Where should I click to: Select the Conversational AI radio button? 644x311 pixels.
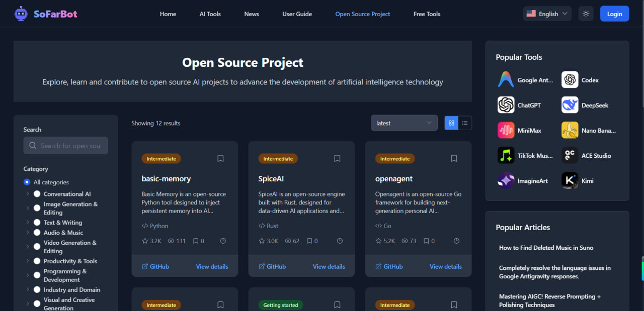(37, 194)
